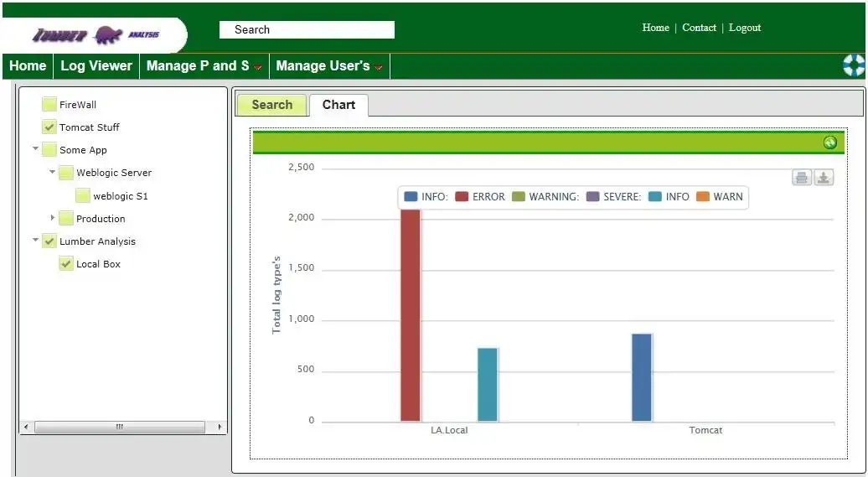Click the tree panel scroll left arrow

tap(26, 428)
